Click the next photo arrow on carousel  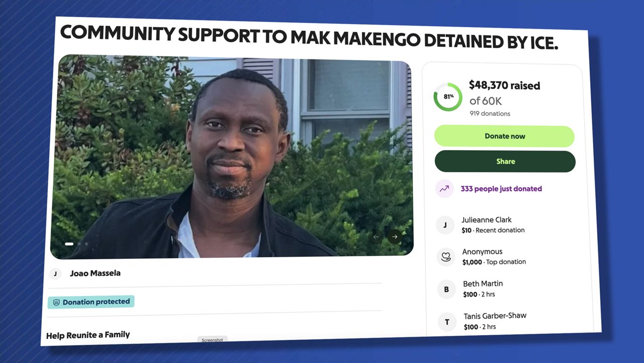tap(394, 237)
